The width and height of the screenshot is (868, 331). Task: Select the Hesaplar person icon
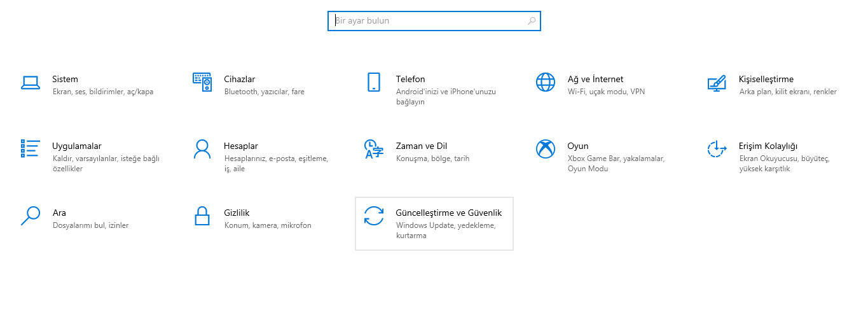coord(202,149)
